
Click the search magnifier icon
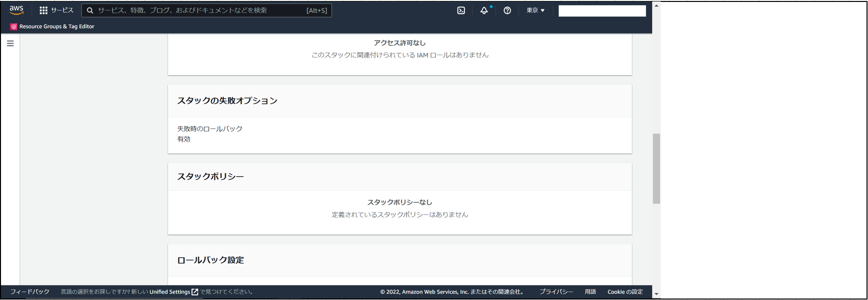pyautogui.click(x=90, y=10)
